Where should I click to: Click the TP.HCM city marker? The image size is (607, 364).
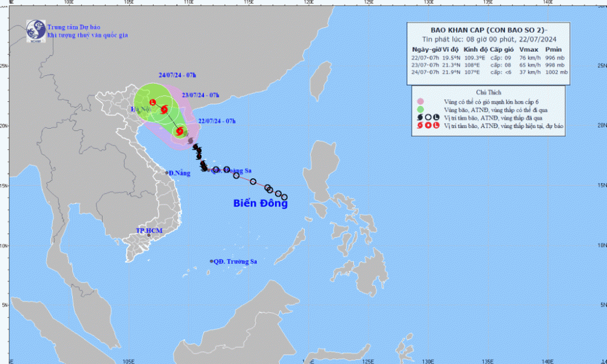point(149,235)
